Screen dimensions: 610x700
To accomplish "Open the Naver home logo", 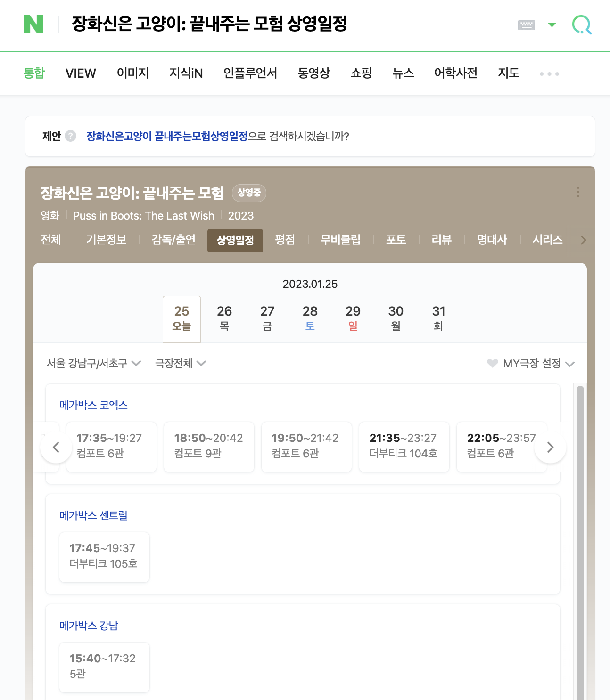I will pyautogui.click(x=33, y=24).
